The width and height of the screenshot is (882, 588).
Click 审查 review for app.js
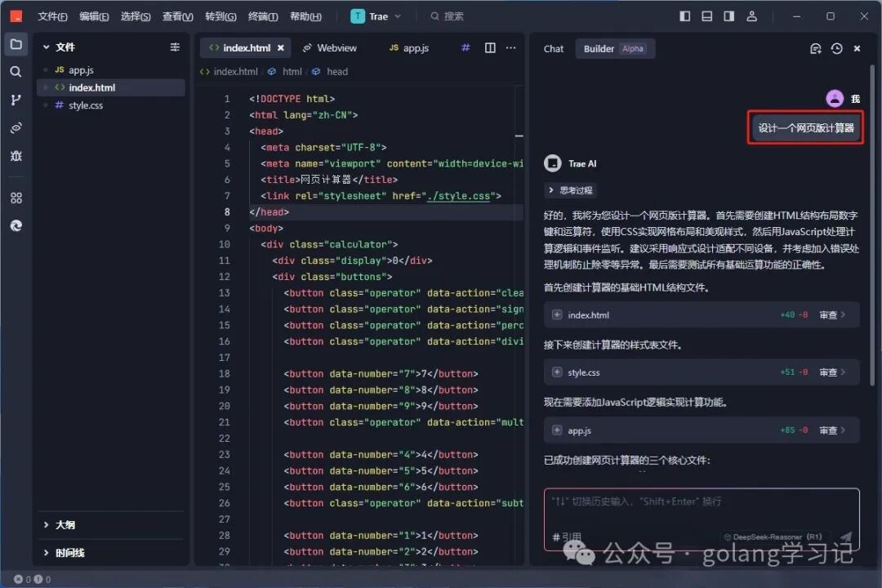832,430
